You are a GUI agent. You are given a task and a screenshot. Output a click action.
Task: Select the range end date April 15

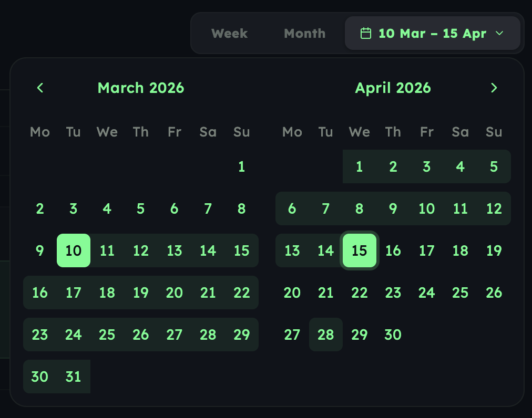point(359,250)
